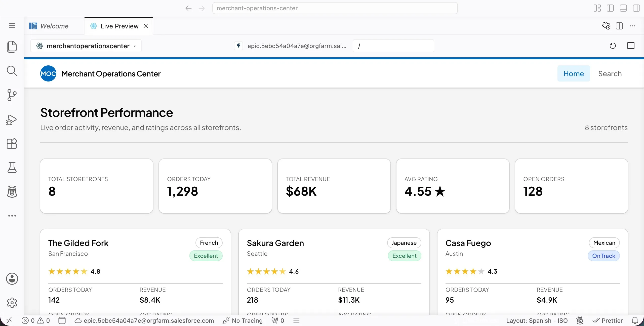Open the Explorer files icon in activity bar
This screenshot has height=326, width=644.
(x=12, y=47)
